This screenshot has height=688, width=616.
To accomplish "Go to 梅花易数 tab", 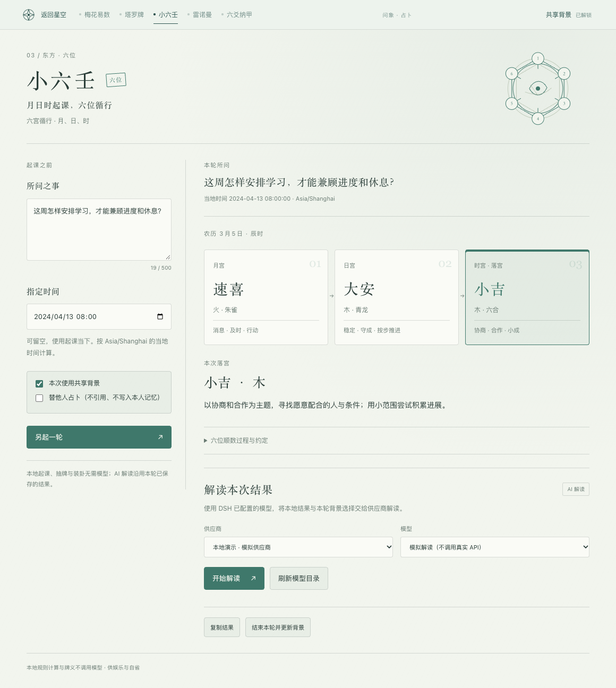I will click(95, 15).
